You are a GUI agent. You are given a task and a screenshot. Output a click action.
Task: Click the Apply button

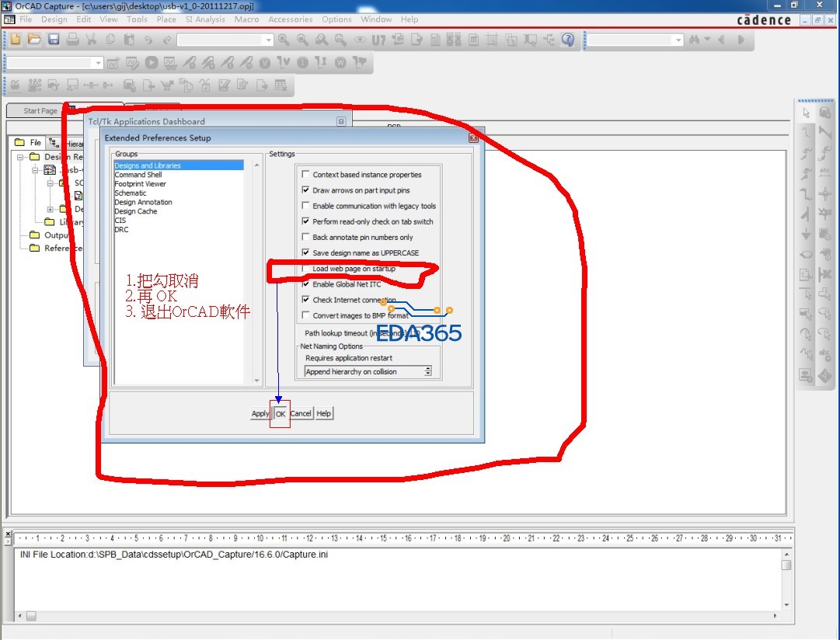[260, 413]
